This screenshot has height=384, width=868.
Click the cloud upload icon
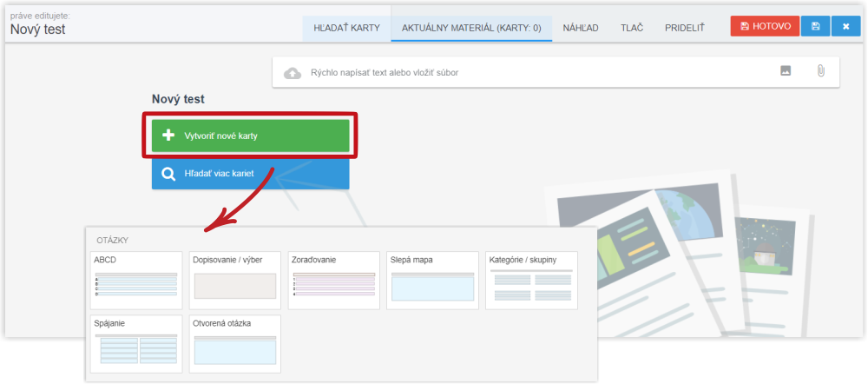point(293,72)
